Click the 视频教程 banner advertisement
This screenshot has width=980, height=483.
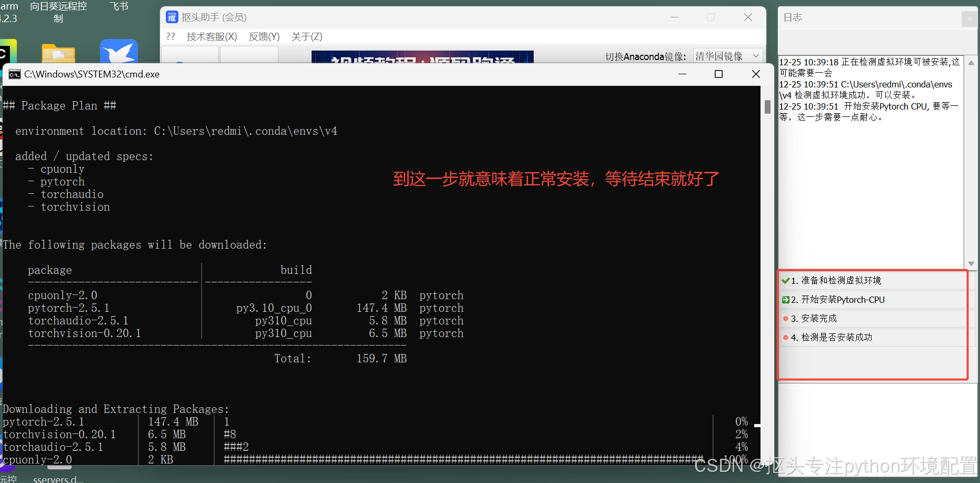tap(422, 58)
